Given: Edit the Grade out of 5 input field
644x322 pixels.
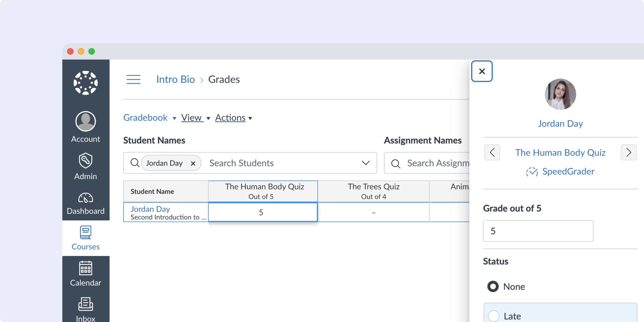Looking at the screenshot, I should (538, 231).
